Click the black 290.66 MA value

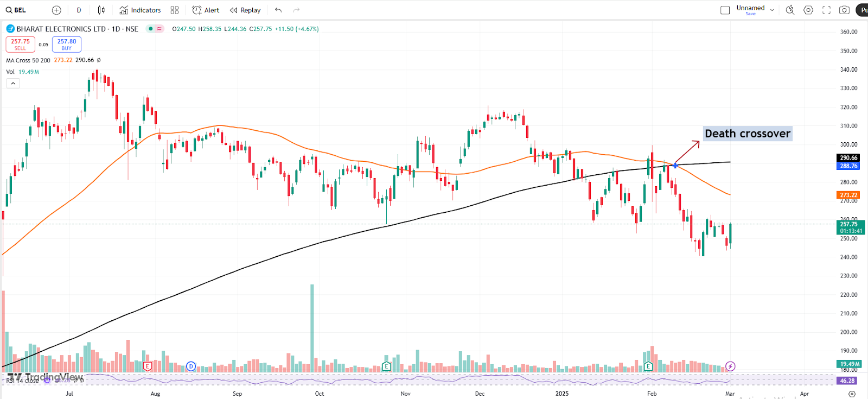pos(85,60)
